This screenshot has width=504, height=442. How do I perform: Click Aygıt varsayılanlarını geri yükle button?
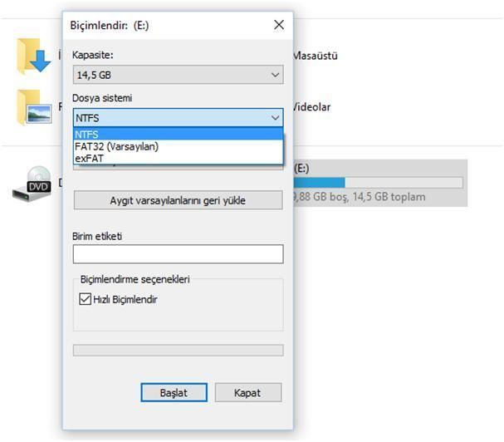coord(178,200)
